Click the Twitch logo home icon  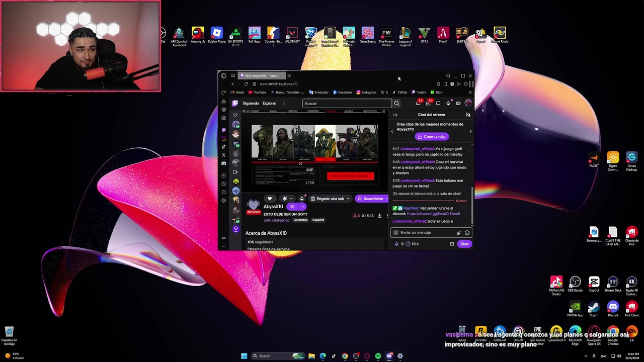pos(235,103)
